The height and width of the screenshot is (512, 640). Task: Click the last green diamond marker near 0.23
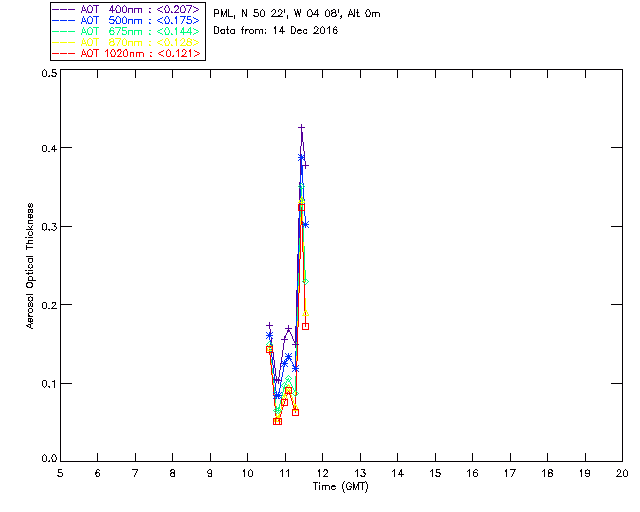coord(305,282)
